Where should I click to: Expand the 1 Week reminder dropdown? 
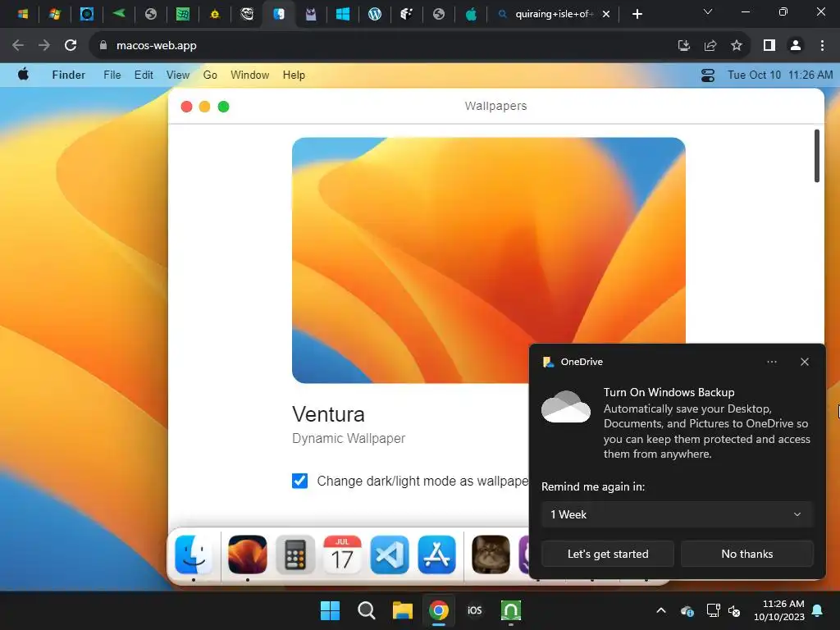click(x=677, y=514)
